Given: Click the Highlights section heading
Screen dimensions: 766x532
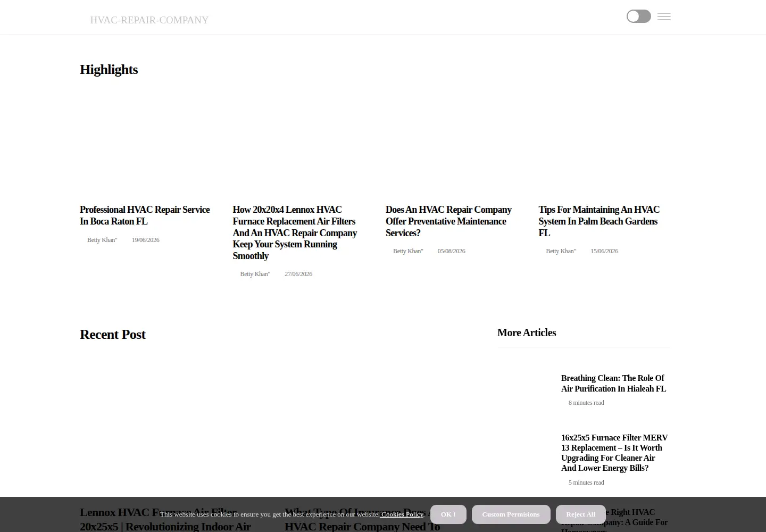Looking at the screenshot, I should tap(109, 70).
